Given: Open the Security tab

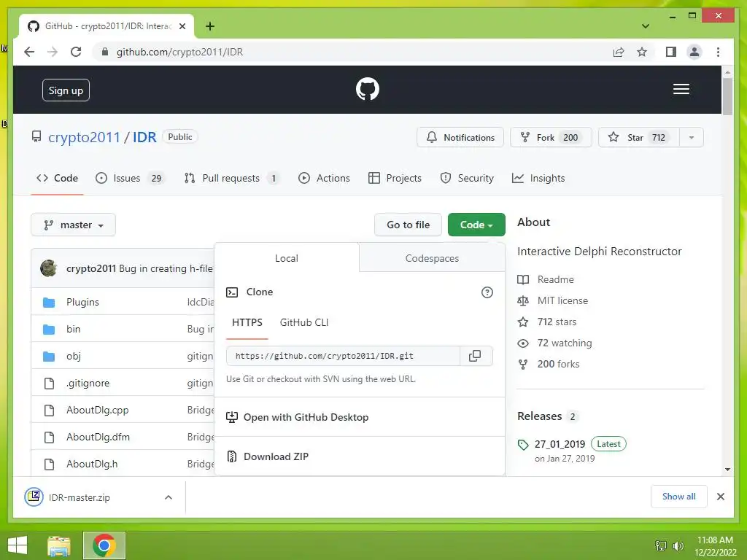Looking at the screenshot, I should point(467,178).
